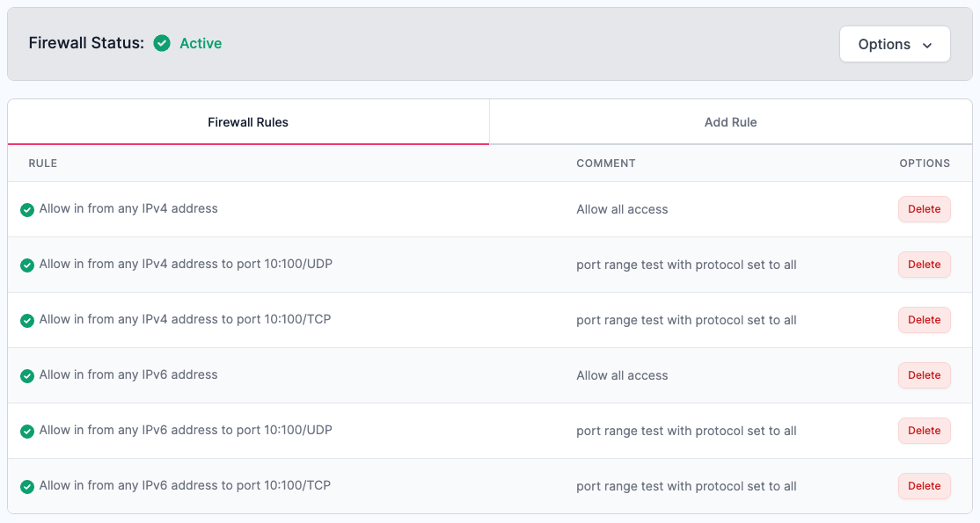Image resolution: width=980 pixels, height=523 pixels.
Task: Click the comment of IPv6 10:100/TCP rule
Action: [686, 486]
